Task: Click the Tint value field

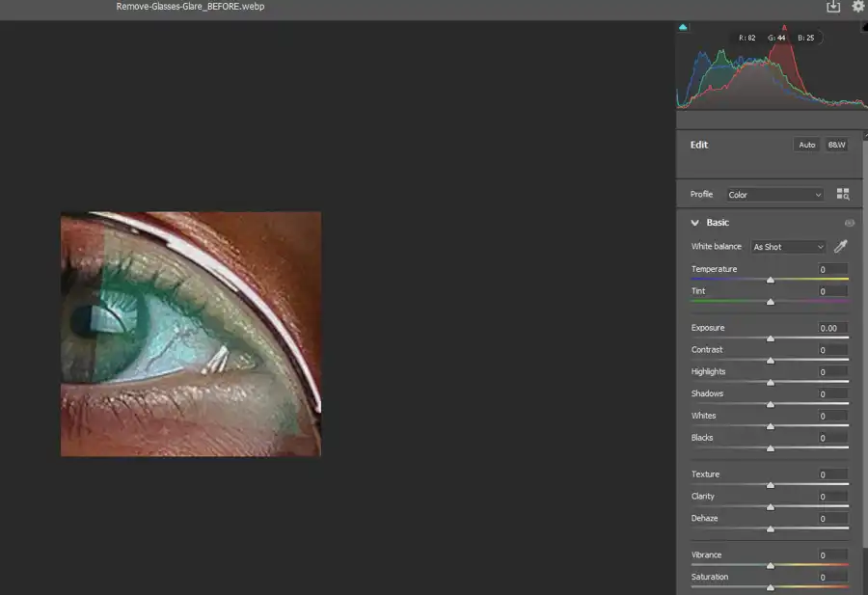Action: pos(832,291)
